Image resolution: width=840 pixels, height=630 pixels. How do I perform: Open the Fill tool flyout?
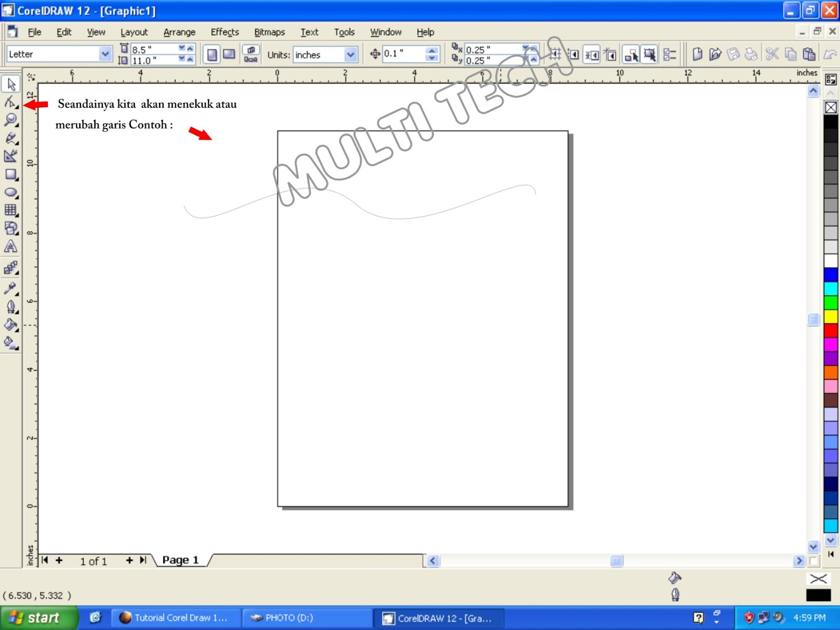(x=10, y=325)
